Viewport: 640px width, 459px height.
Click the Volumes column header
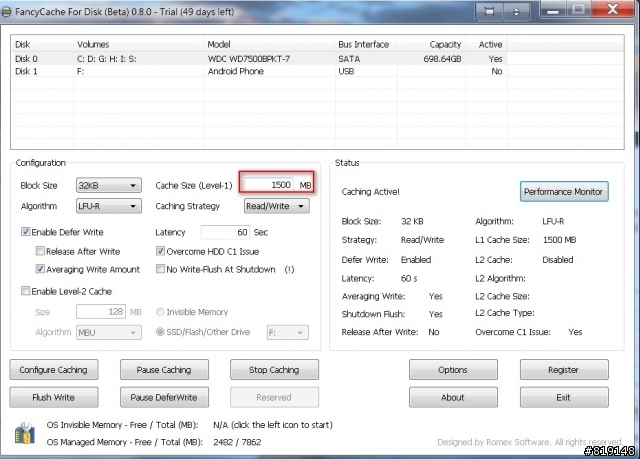tap(139, 44)
